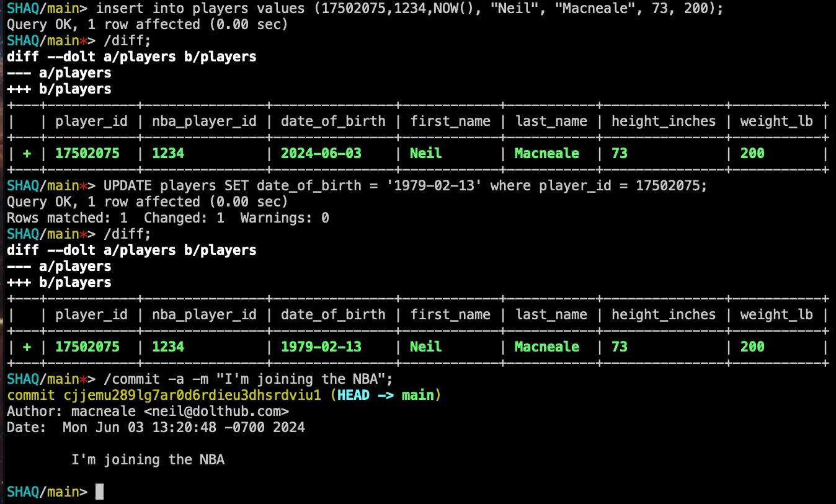836x504 pixels.
Task: Click the green plus sign in the second diff row
Action: point(27,347)
